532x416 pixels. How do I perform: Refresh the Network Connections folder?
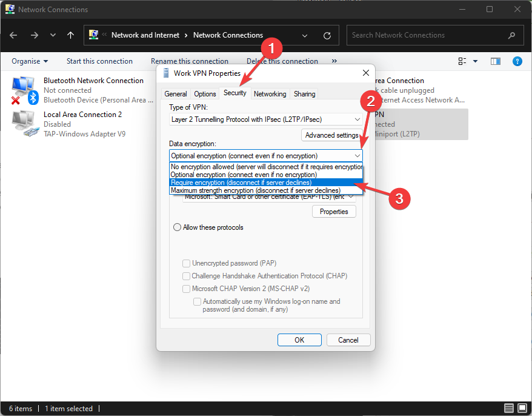[327, 35]
